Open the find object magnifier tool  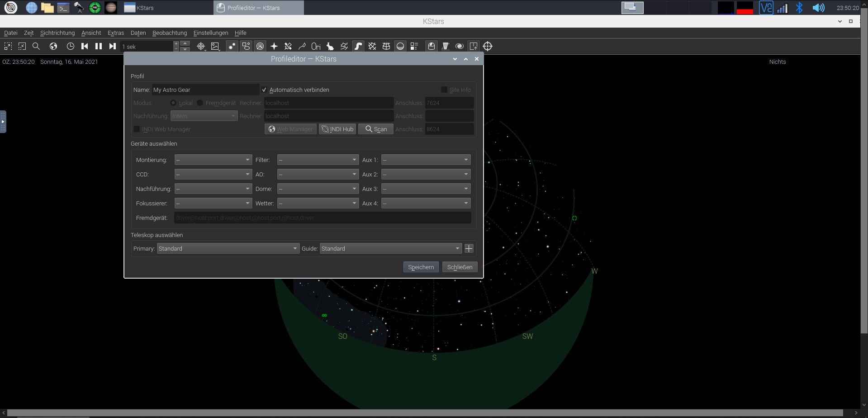click(x=36, y=46)
